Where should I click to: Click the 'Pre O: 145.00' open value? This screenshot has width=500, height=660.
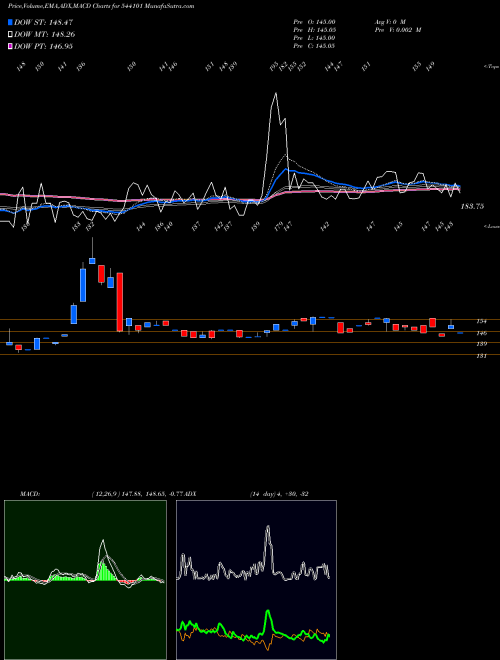point(314,22)
